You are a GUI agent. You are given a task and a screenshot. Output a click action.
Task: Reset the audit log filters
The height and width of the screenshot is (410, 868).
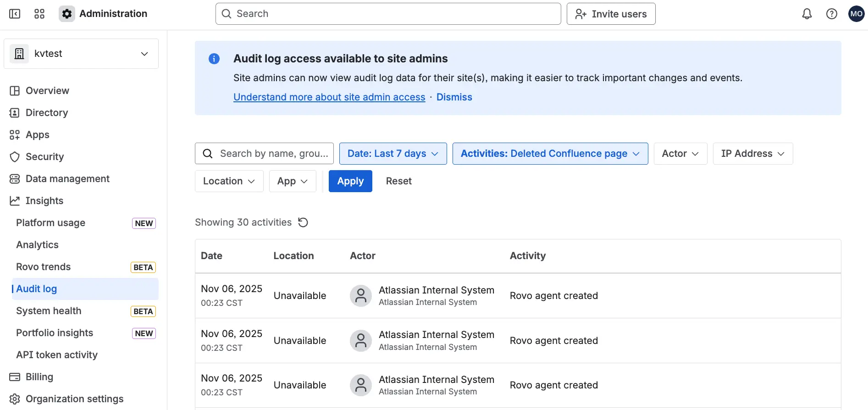pos(398,181)
